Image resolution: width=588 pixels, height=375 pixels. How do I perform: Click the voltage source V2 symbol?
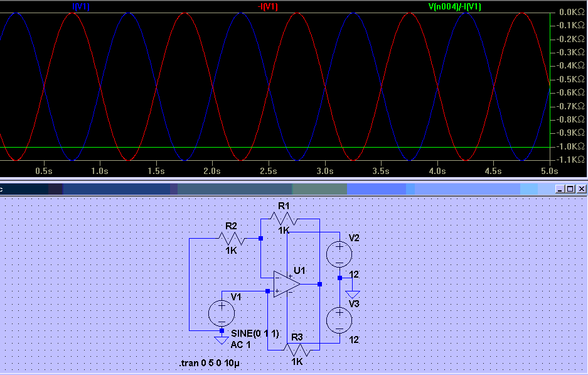(x=339, y=254)
